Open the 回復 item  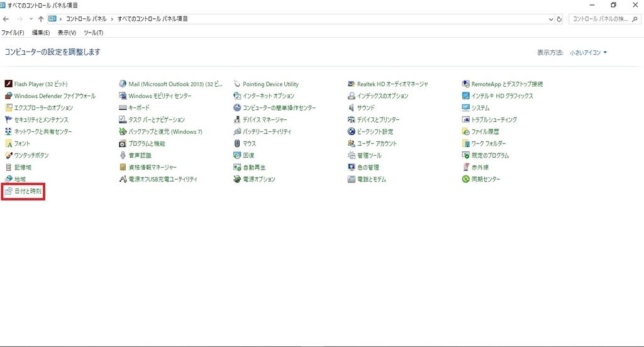click(244, 155)
